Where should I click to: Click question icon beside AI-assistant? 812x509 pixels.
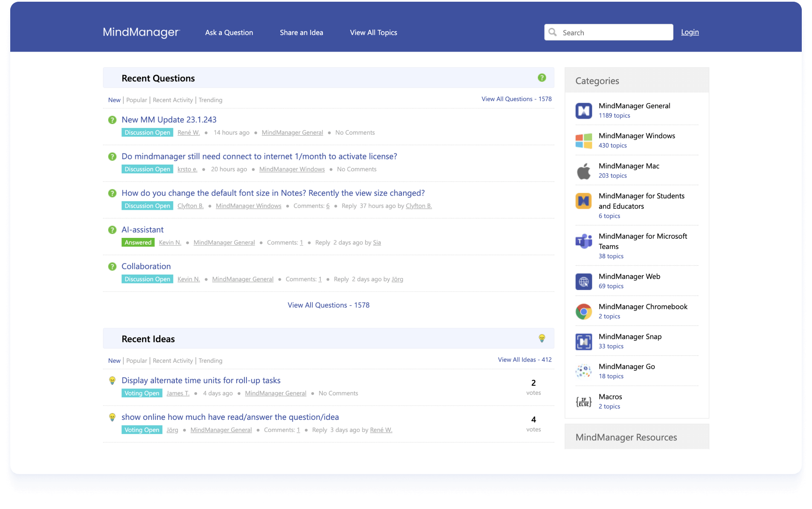coord(112,230)
